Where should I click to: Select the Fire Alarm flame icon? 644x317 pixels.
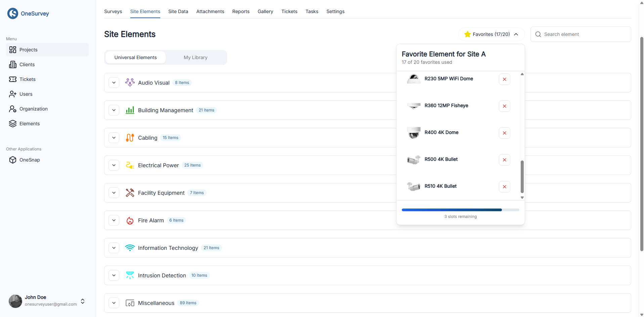[130, 220]
